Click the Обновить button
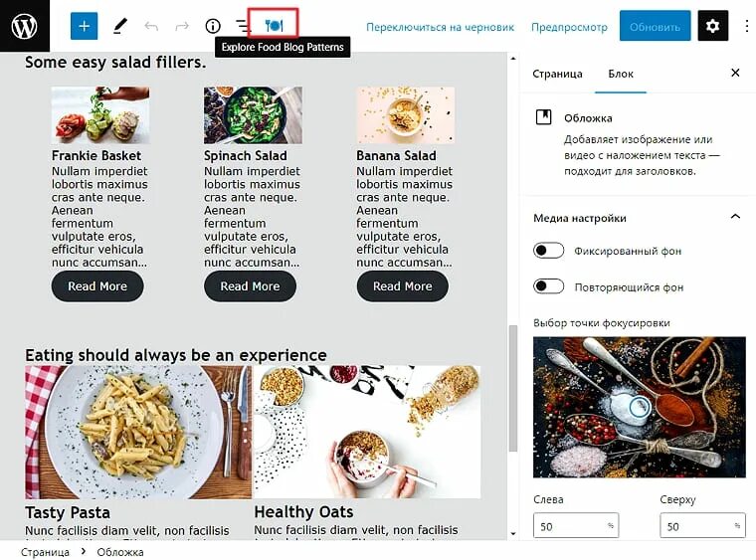The height and width of the screenshot is (560, 756). (655, 26)
